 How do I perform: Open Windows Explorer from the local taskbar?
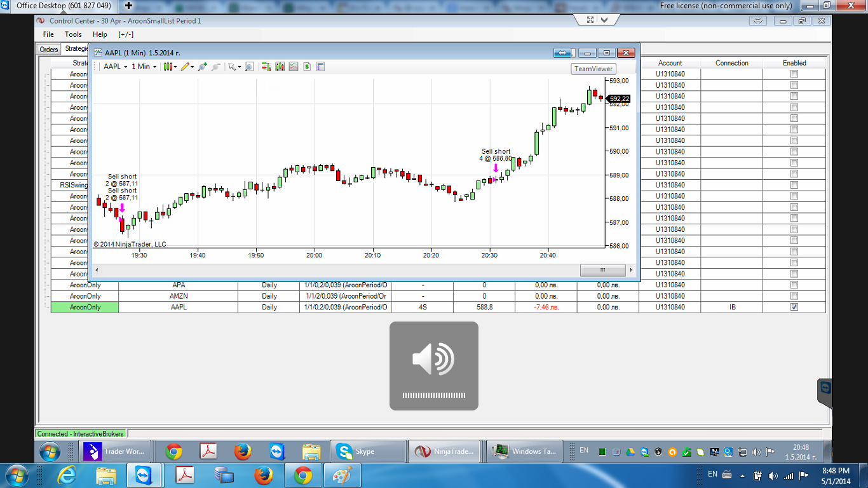105,475
